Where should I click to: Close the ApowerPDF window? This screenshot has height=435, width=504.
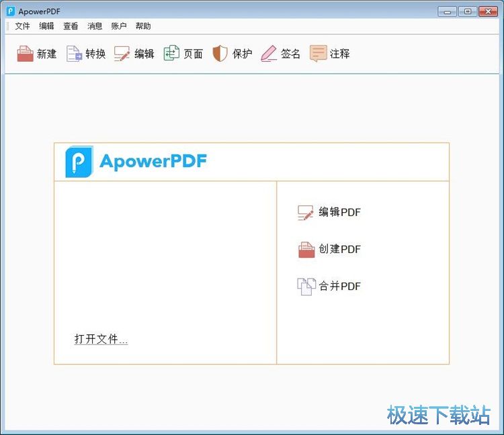point(489,11)
